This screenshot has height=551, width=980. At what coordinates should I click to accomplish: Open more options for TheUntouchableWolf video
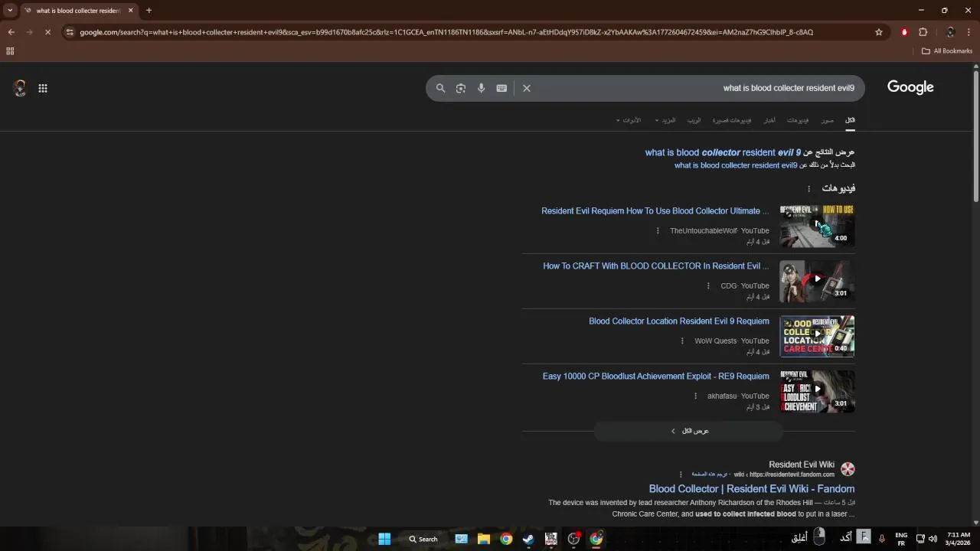click(x=658, y=231)
